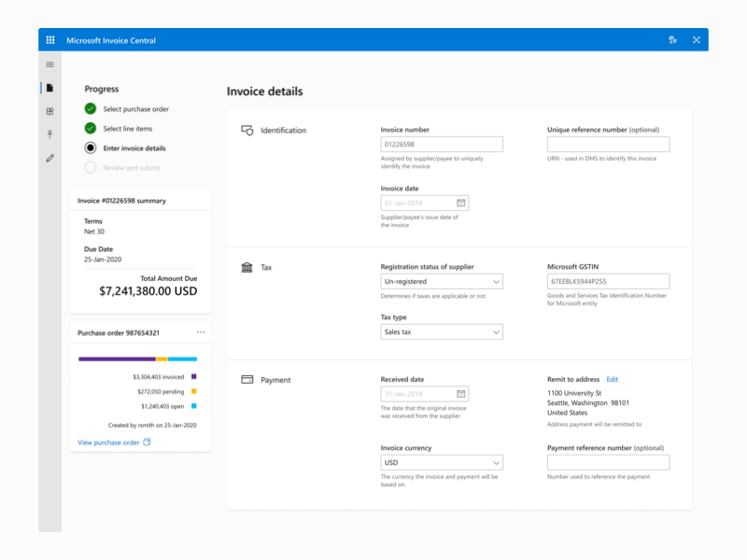Click the Microsoft GSTIN field
The height and width of the screenshot is (560, 747).
(609, 282)
